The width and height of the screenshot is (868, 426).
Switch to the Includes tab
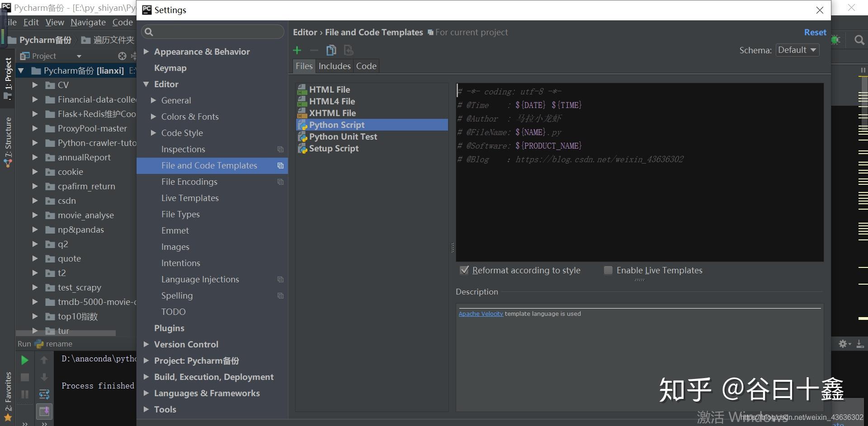coord(335,66)
